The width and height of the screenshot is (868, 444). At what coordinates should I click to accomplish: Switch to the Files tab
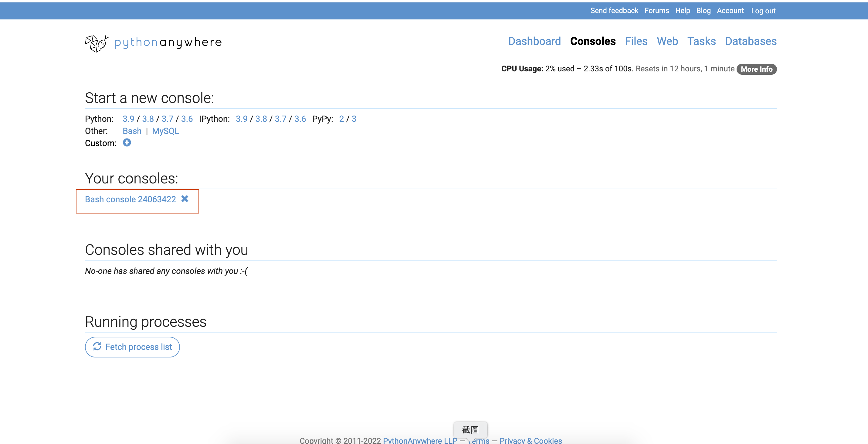[x=636, y=41]
